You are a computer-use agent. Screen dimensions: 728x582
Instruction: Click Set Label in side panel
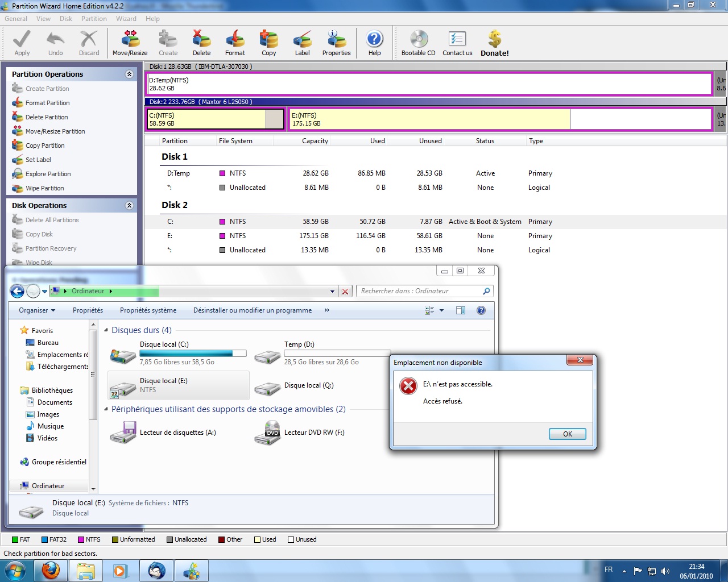[x=38, y=160]
